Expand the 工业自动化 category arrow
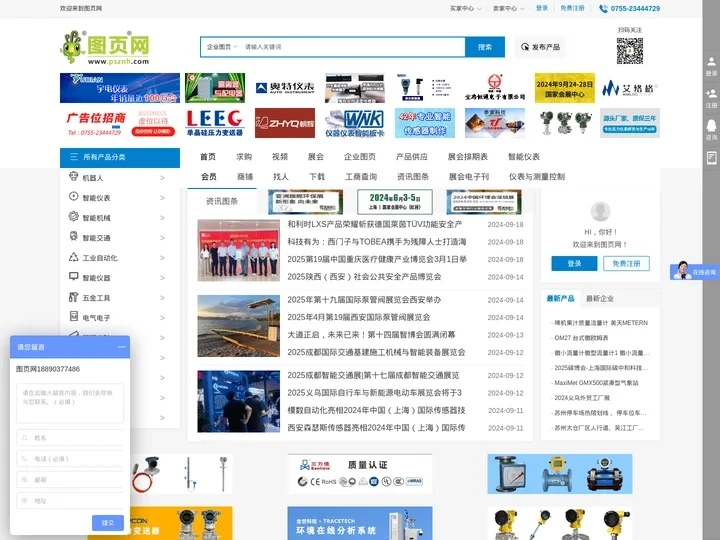 (162, 258)
